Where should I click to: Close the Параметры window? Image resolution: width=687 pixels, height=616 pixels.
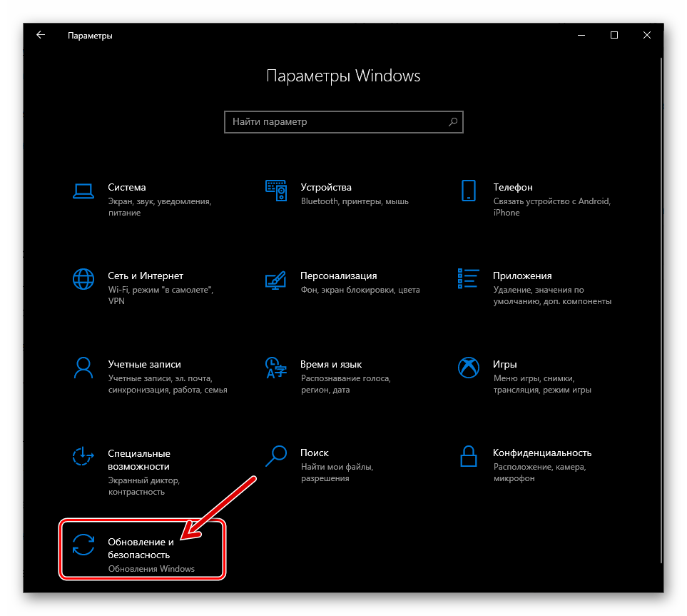point(647,35)
